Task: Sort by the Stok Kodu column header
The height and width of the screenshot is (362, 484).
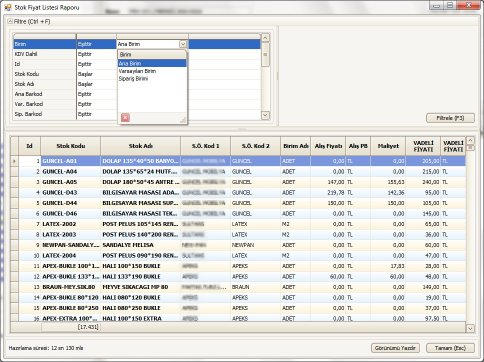Action: [71, 146]
